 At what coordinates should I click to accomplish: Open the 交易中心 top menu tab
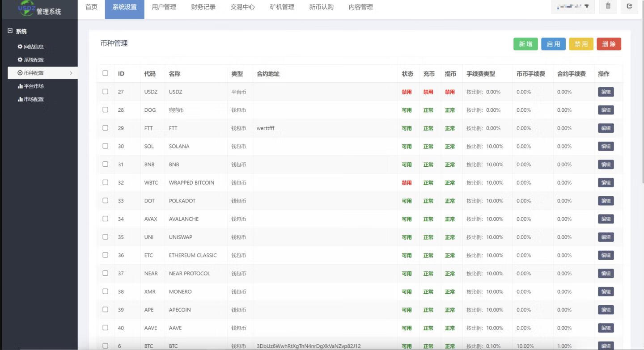click(242, 7)
